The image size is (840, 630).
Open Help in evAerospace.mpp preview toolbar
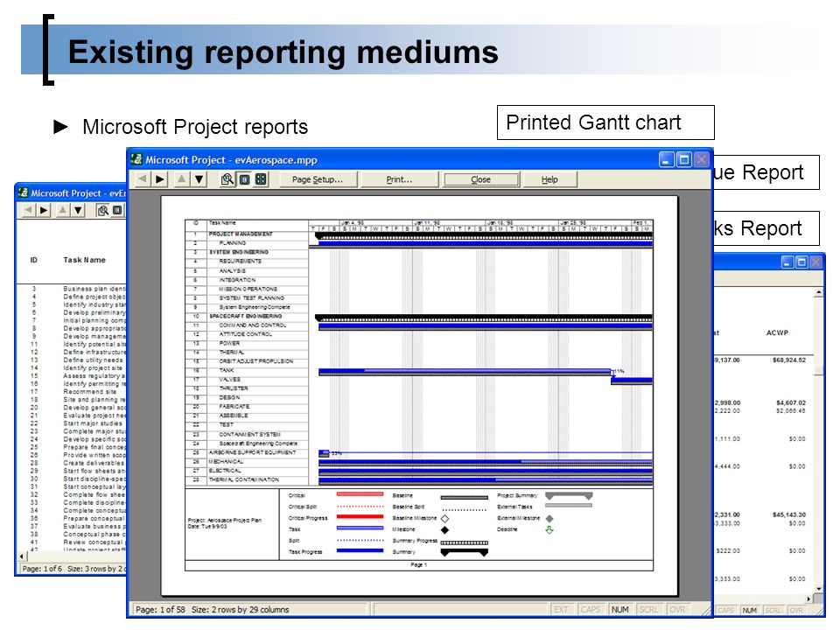point(549,179)
